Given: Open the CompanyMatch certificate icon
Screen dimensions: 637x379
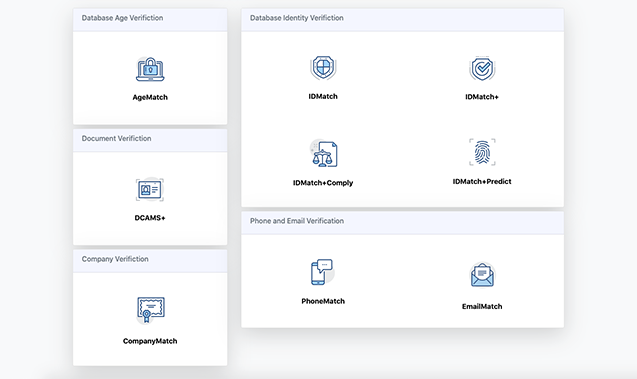Looking at the screenshot, I should click(150, 310).
